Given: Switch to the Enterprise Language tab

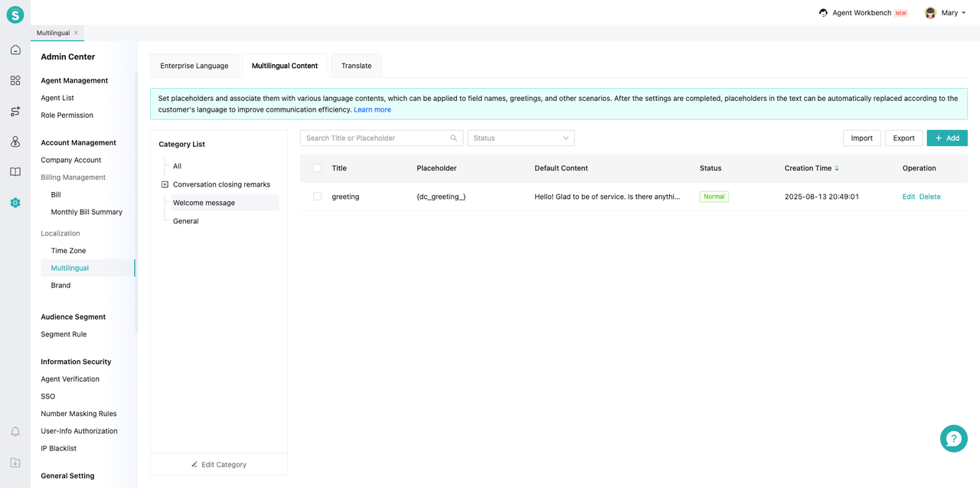Looking at the screenshot, I should pyautogui.click(x=194, y=66).
